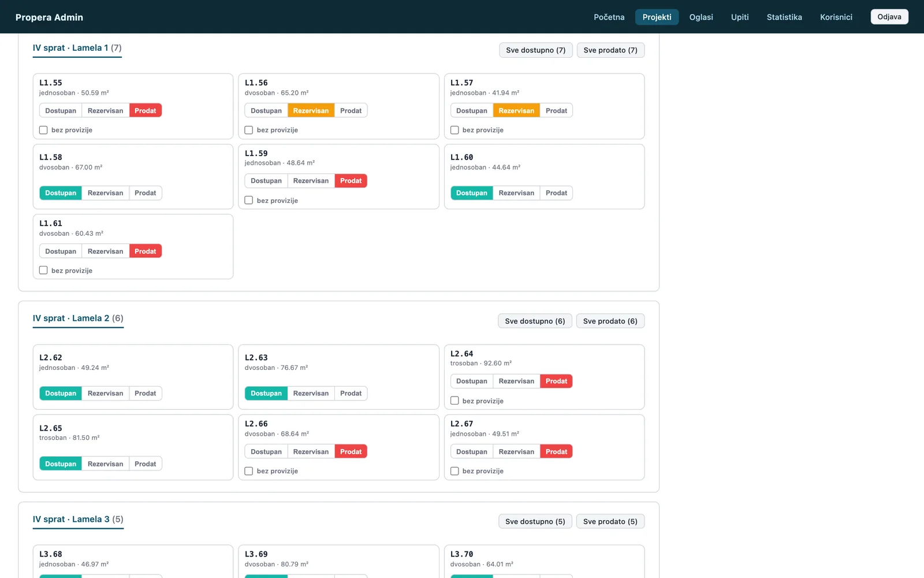Click unit label L3.69
Screen dimensions: 924x578
tap(256, 554)
